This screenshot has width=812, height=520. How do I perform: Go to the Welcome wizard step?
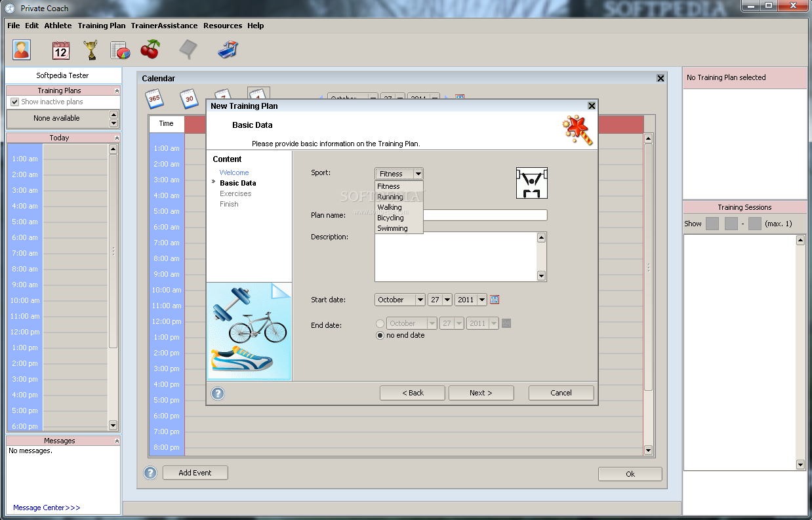coord(234,172)
